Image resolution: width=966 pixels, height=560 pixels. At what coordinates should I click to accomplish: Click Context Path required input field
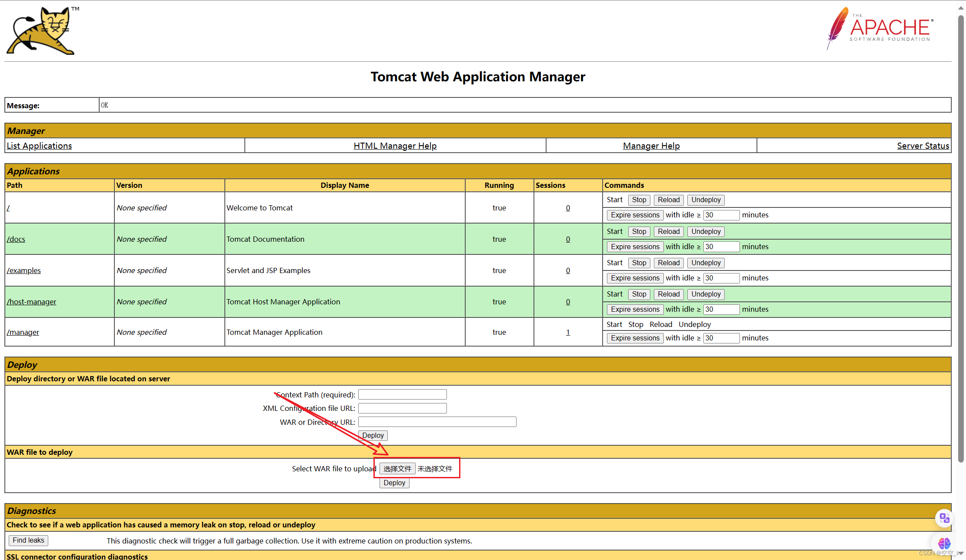coord(403,394)
